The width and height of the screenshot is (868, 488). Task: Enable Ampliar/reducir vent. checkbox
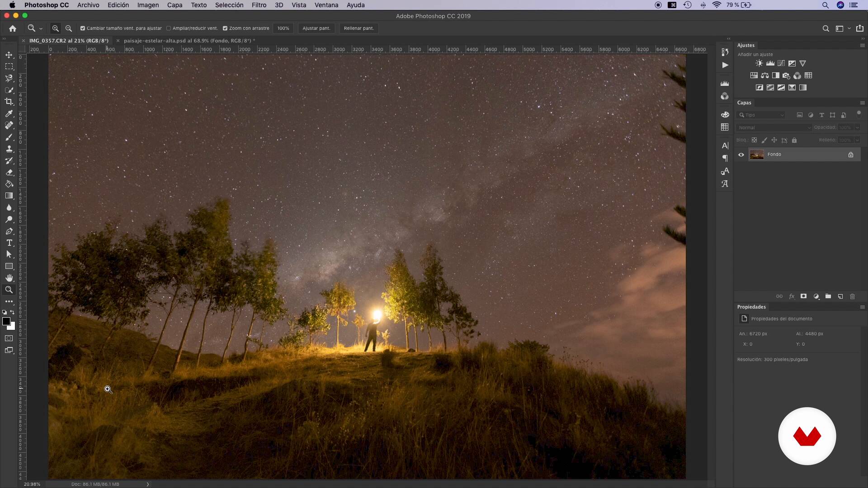pyautogui.click(x=169, y=28)
